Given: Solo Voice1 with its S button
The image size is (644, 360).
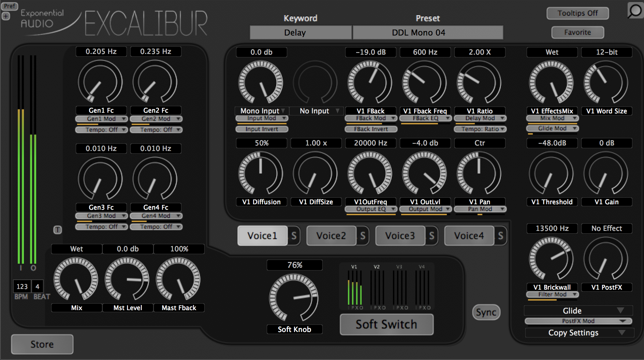Looking at the screenshot, I should 294,236.
